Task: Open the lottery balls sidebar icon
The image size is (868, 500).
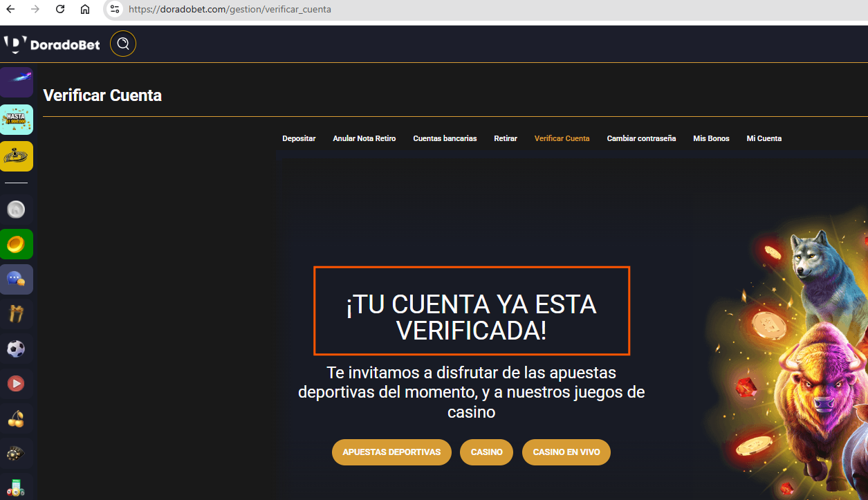Action: pos(16,487)
